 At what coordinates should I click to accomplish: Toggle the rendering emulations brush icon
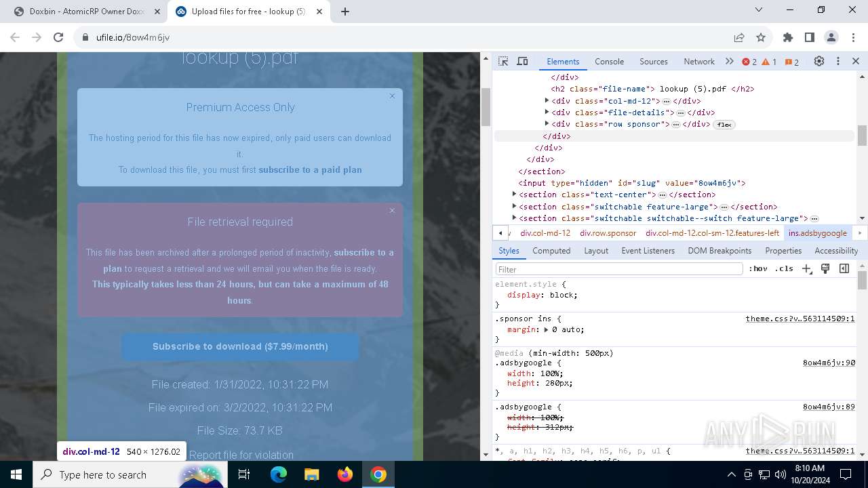(825, 269)
